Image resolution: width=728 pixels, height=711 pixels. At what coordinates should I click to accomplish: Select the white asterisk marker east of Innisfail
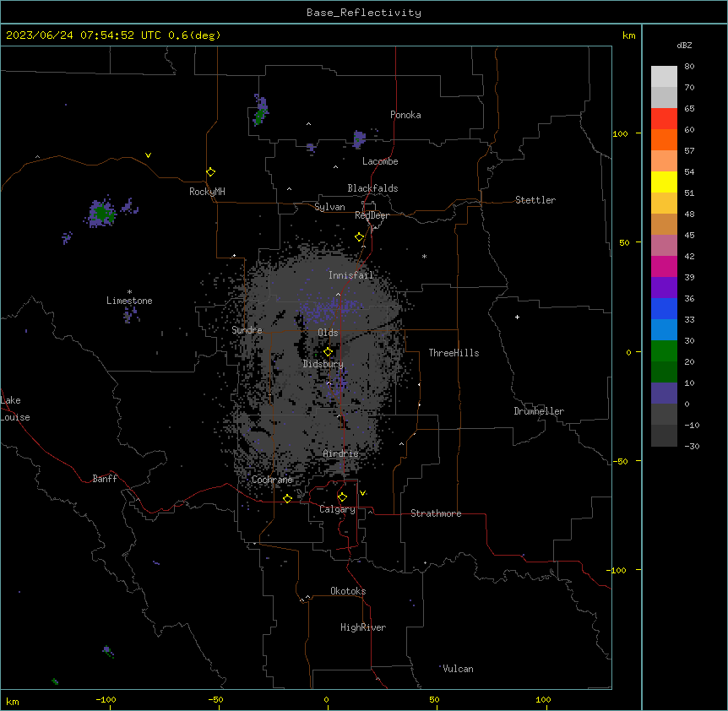[x=424, y=256]
